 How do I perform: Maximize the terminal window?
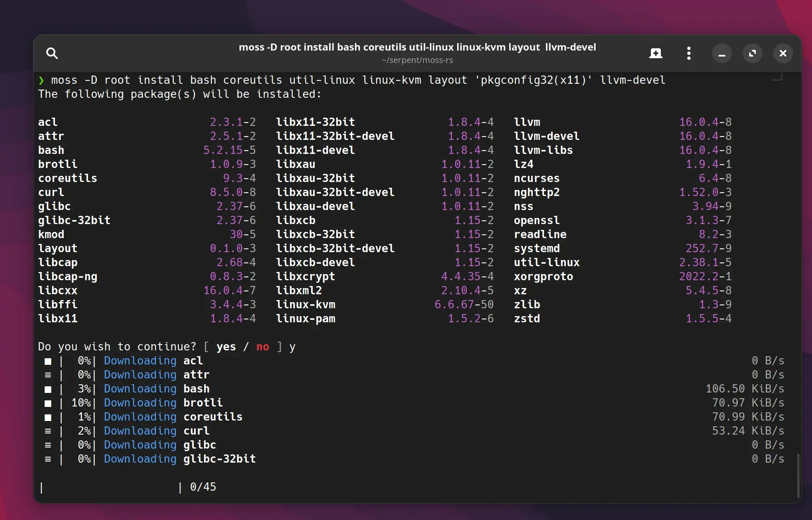pyautogui.click(x=752, y=53)
